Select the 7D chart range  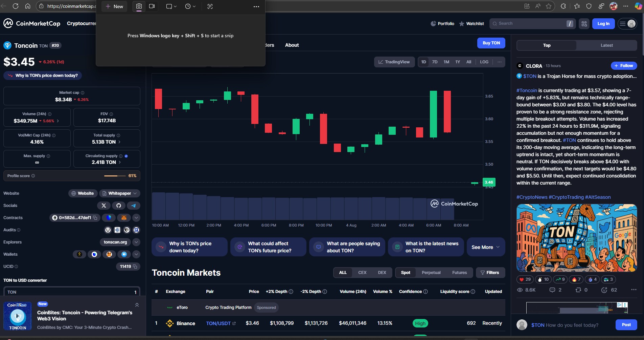(x=435, y=62)
